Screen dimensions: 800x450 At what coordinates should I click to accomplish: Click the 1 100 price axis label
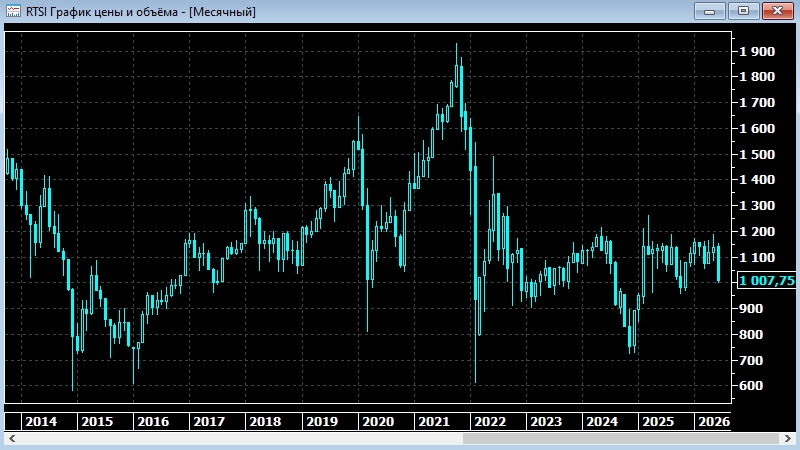click(757, 258)
